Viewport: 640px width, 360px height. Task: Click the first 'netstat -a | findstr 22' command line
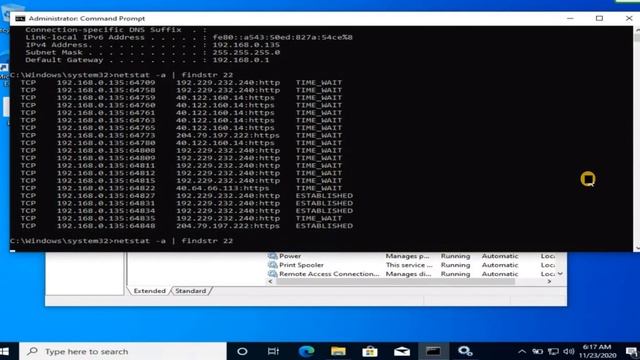pos(173,75)
